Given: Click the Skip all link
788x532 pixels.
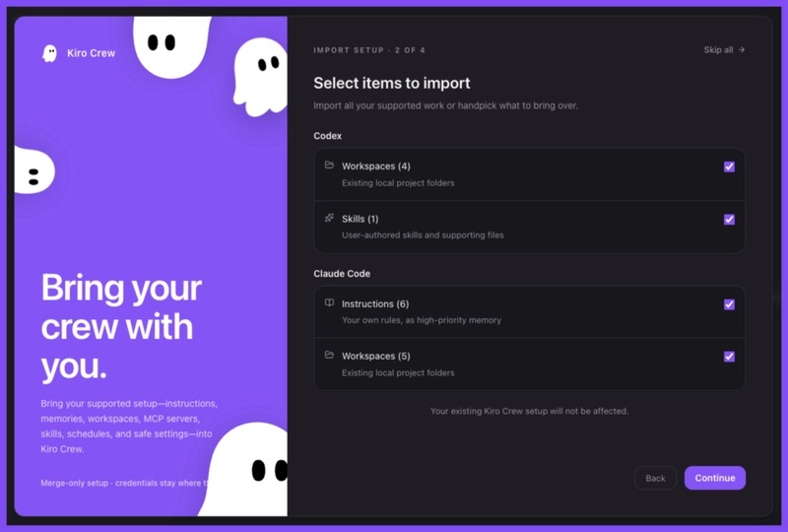Looking at the screenshot, I should (x=724, y=50).
